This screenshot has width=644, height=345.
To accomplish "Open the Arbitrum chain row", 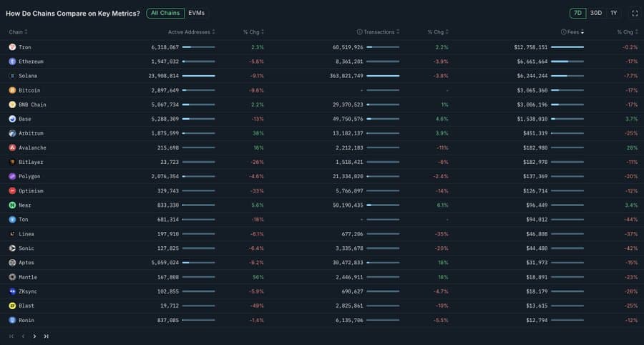I will coord(31,133).
